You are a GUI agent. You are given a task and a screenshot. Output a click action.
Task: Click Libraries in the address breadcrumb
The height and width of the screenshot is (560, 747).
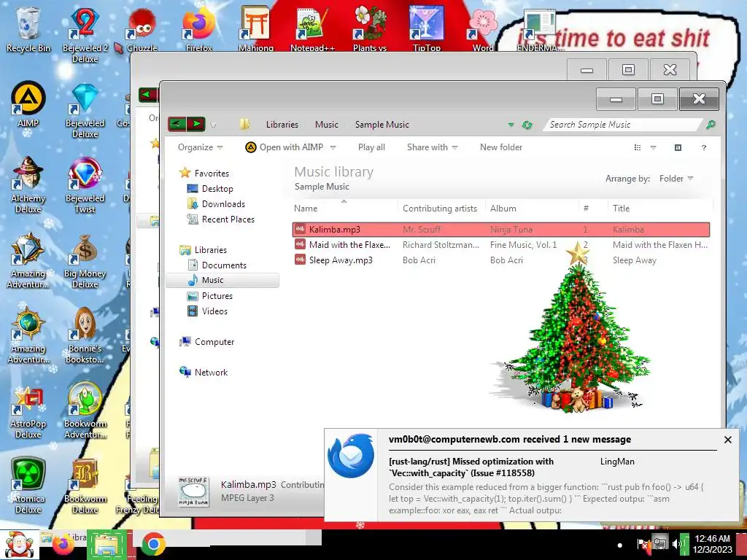(x=282, y=124)
